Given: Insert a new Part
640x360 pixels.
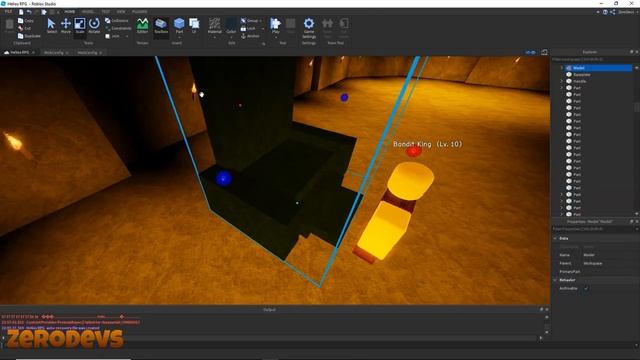Looking at the screenshot, I should pyautogui.click(x=179, y=24).
